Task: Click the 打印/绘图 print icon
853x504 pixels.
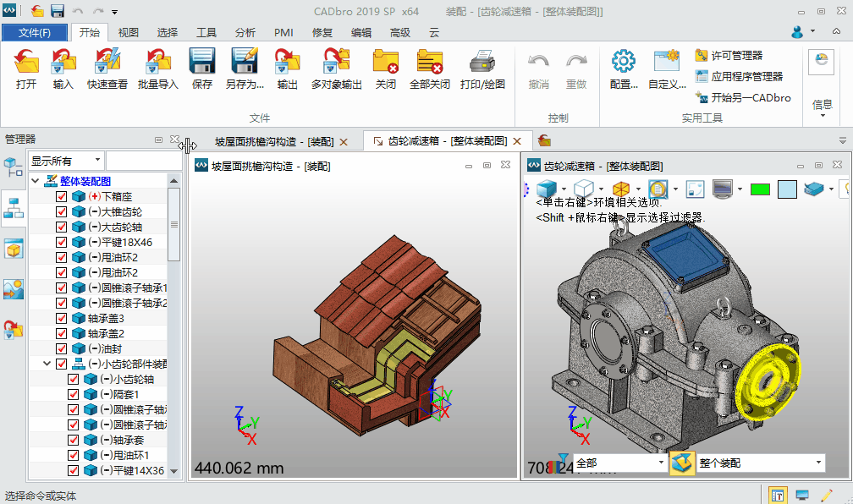Action: coord(482,63)
